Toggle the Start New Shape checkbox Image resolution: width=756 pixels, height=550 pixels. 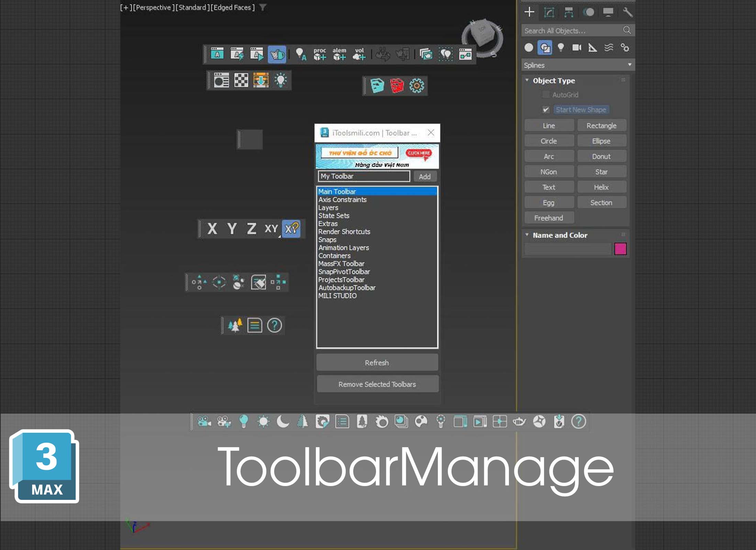coord(546,110)
